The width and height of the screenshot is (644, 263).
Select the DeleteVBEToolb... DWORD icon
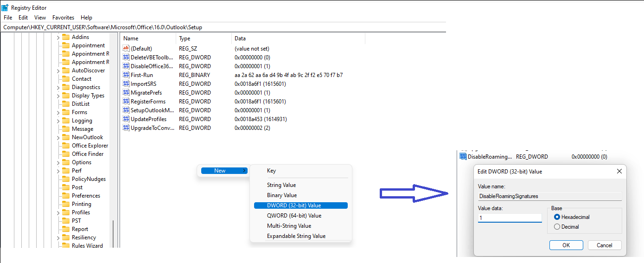pos(126,57)
